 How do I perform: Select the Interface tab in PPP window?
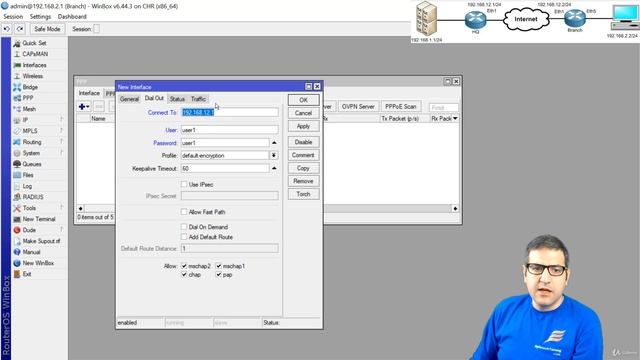89,93
